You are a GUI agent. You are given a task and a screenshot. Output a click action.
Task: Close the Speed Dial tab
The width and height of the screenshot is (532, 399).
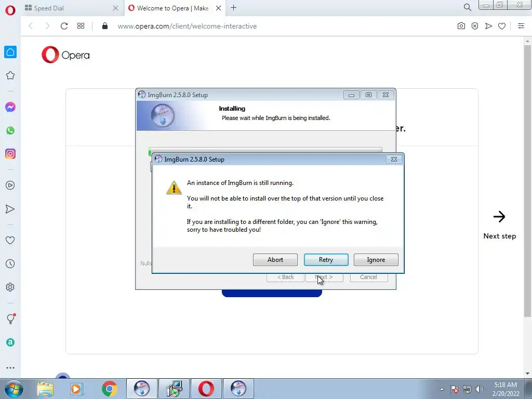[x=115, y=8]
